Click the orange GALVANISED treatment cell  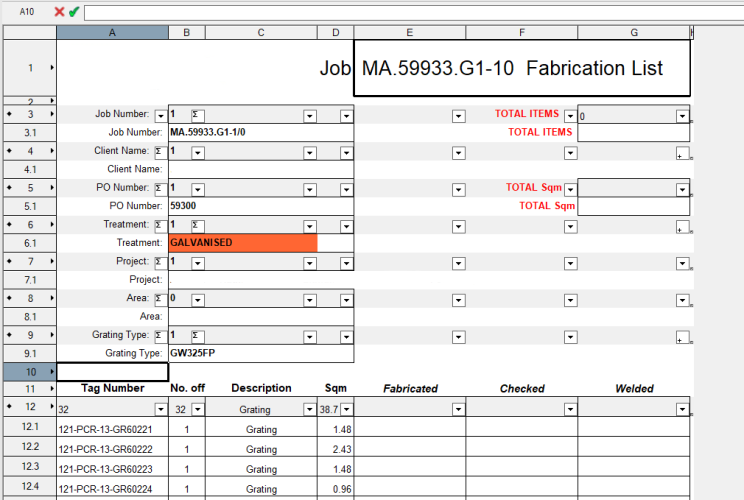point(243,243)
